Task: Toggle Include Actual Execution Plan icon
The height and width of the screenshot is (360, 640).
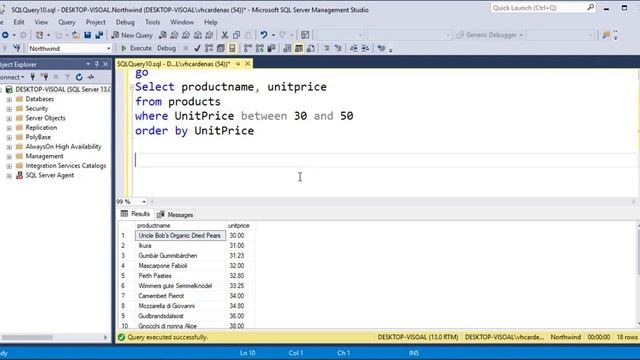Action: click(x=247, y=48)
